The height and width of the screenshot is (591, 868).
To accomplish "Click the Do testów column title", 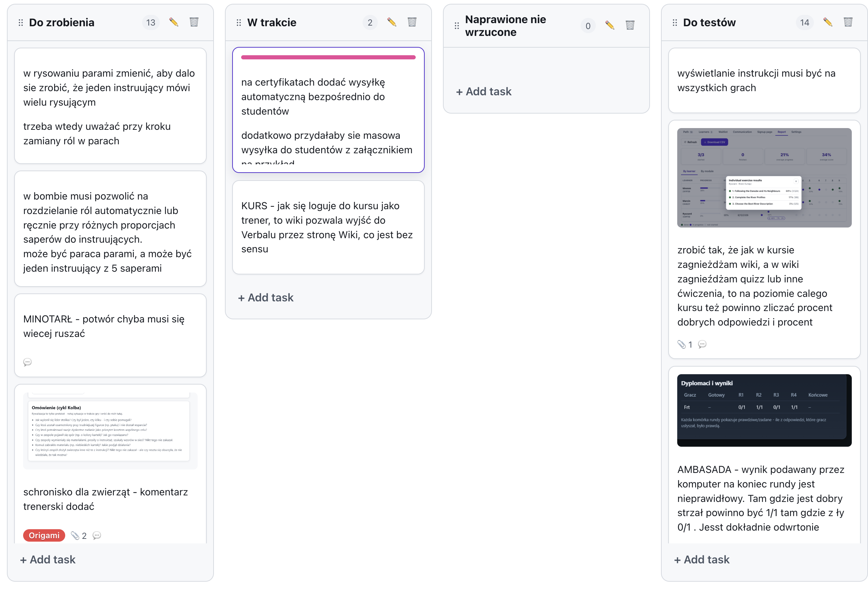I will pos(709,22).
